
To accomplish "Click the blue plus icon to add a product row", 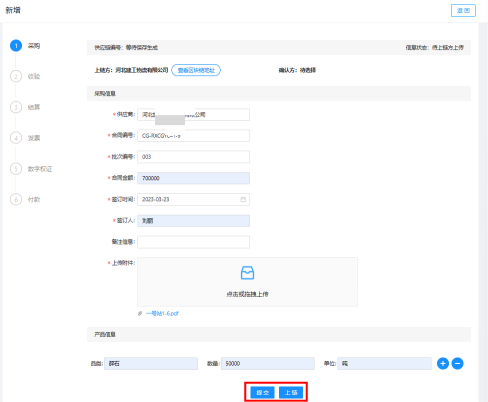I will click(x=443, y=363).
